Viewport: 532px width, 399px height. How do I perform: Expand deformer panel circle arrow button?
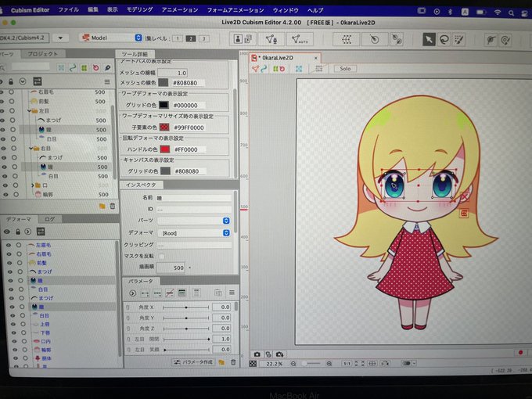point(28,232)
